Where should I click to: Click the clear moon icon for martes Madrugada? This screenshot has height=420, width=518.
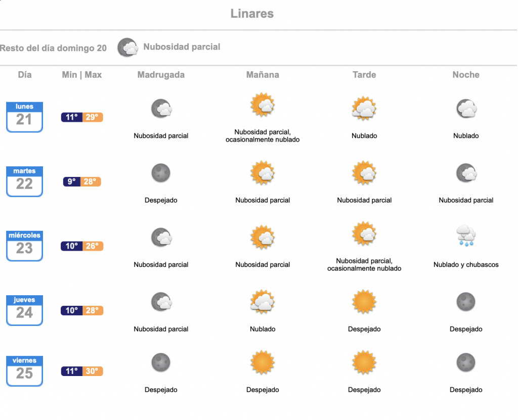point(161,173)
